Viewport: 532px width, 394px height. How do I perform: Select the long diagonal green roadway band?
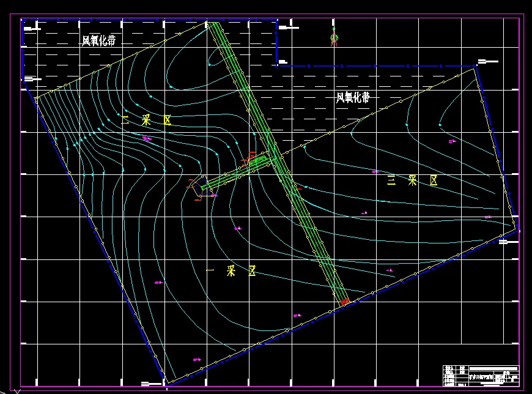tap(278, 162)
